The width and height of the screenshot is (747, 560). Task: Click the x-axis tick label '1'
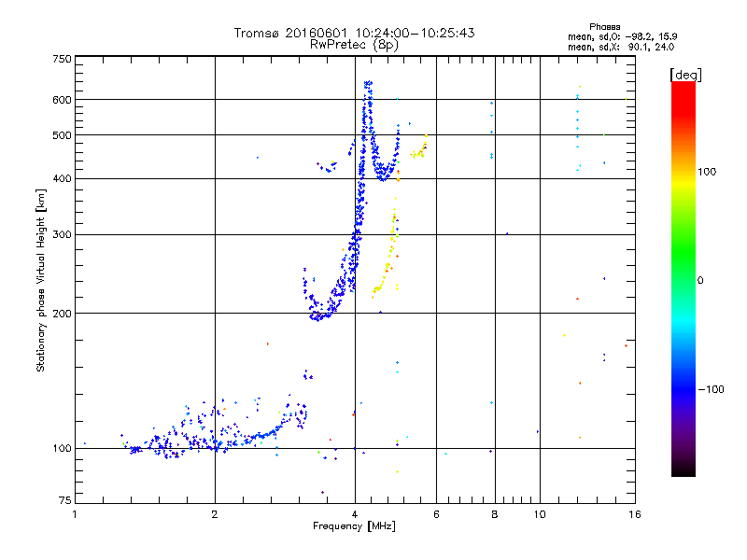click(x=75, y=514)
